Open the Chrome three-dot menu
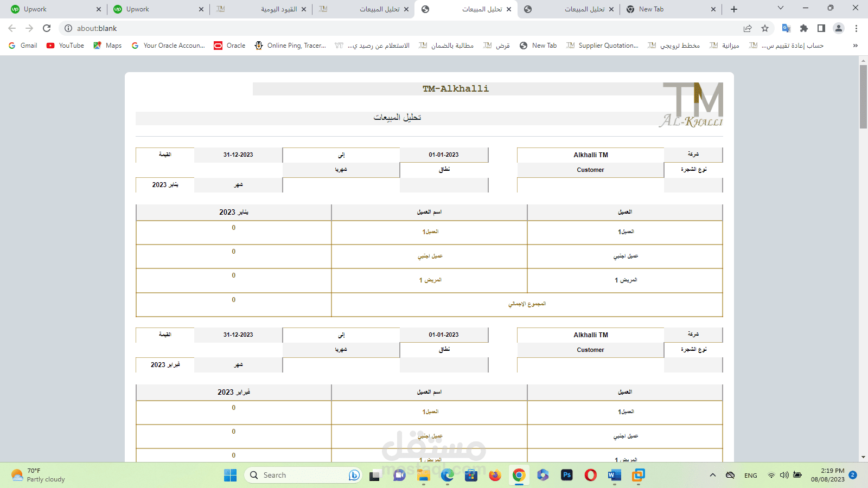 click(856, 28)
